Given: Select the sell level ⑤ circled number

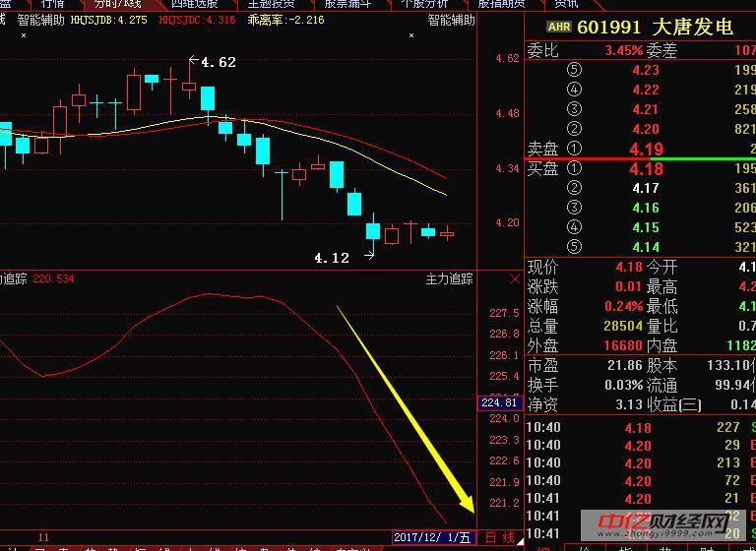Looking at the screenshot, I should click(574, 70).
